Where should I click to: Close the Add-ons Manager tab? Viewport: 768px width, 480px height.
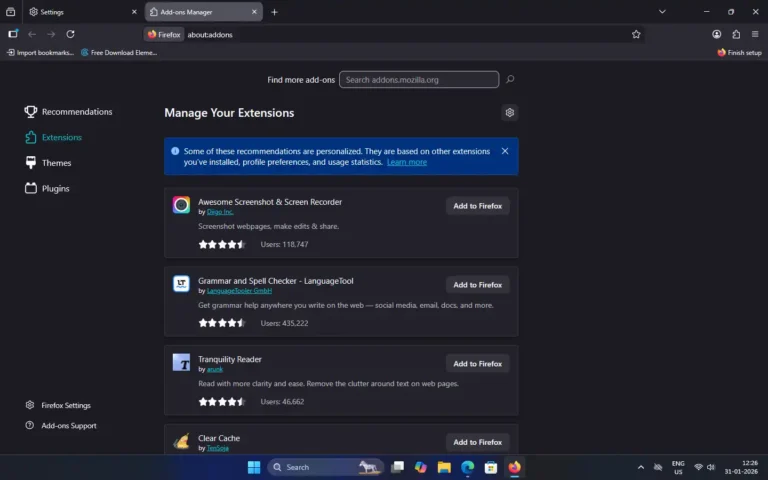pyautogui.click(x=254, y=12)
